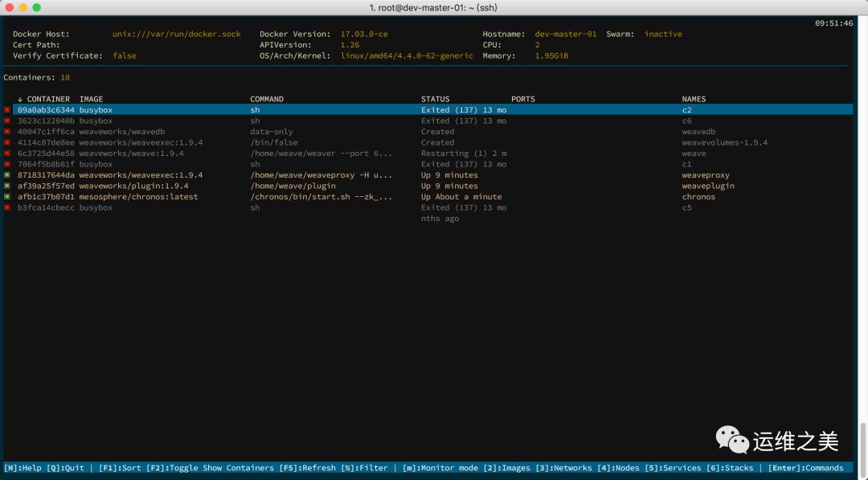Click the 'Containers: 10' count label
The image size is (868, 480).
[36, 77]
